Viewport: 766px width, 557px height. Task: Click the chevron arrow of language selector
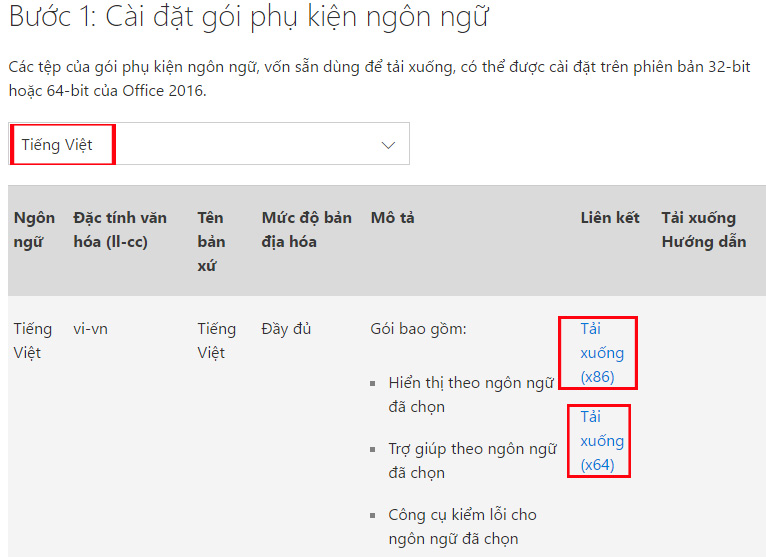[x=389, y=145]
